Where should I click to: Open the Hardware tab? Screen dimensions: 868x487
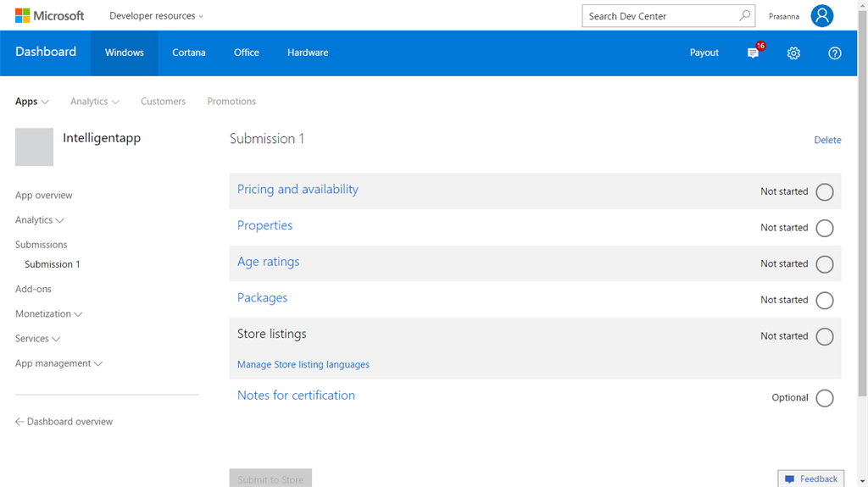308,53
